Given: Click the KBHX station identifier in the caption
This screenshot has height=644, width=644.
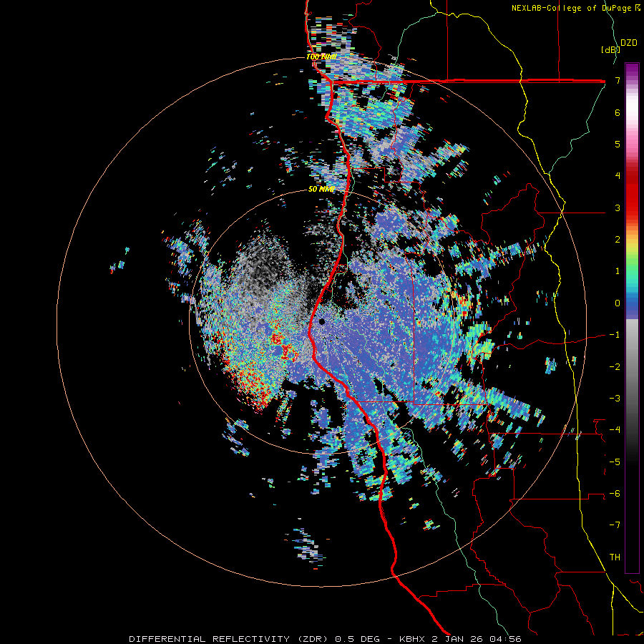Looking at the screenshot, I should click(x=413, y=639).
